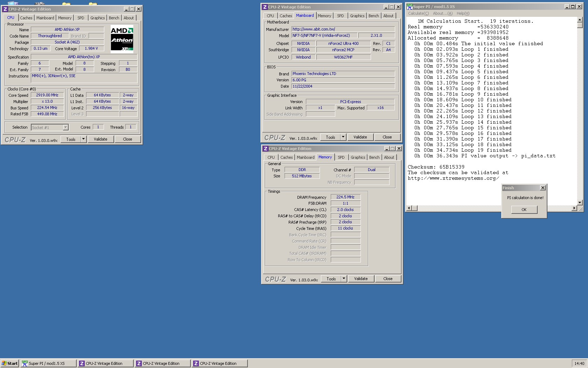Select the Memory tab in the Mainboard window
Viewport: 588px width, 368px height.
coord(324,16)
